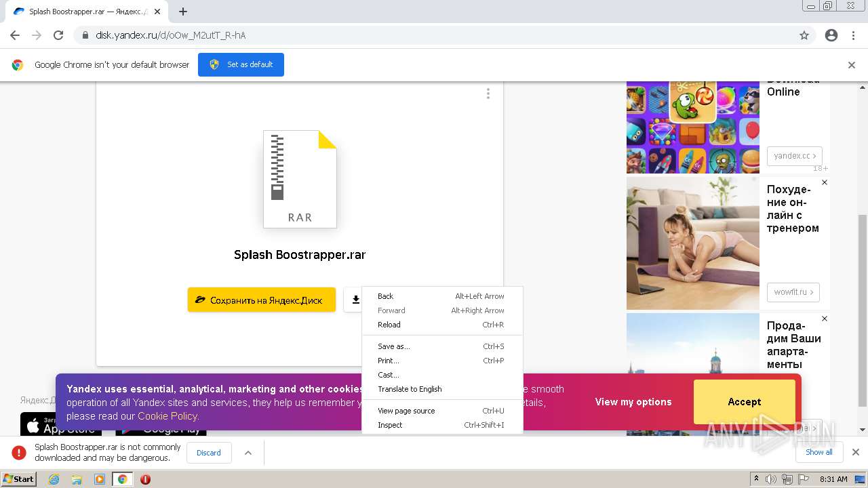Discard the dangerous download
Screen dimensions: 868x488
tap(209, 453)
